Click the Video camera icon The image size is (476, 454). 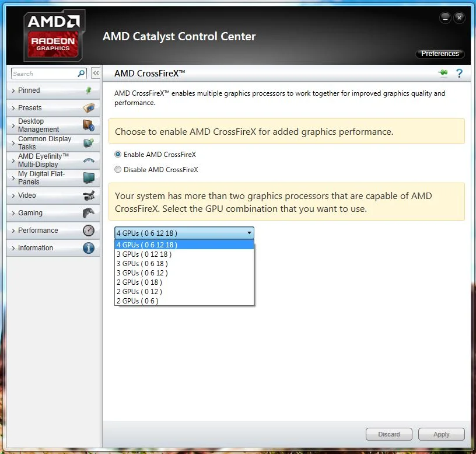[x=89, y=195]
